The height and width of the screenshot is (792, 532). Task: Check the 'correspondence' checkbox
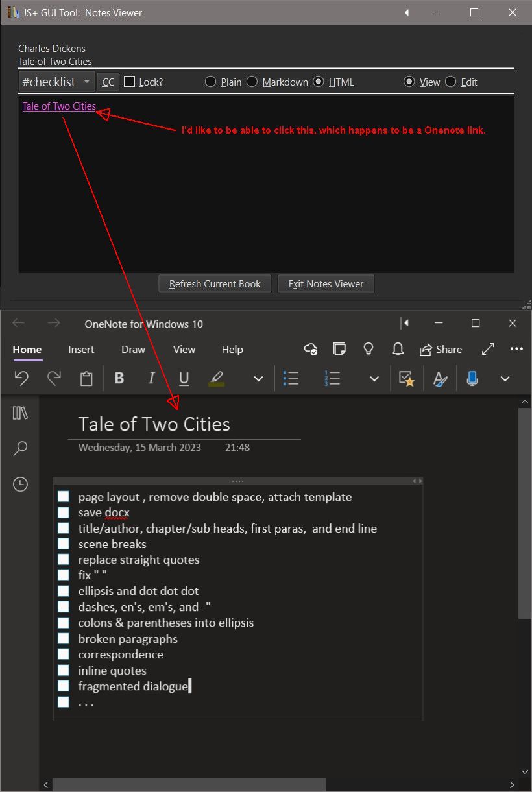63,654
